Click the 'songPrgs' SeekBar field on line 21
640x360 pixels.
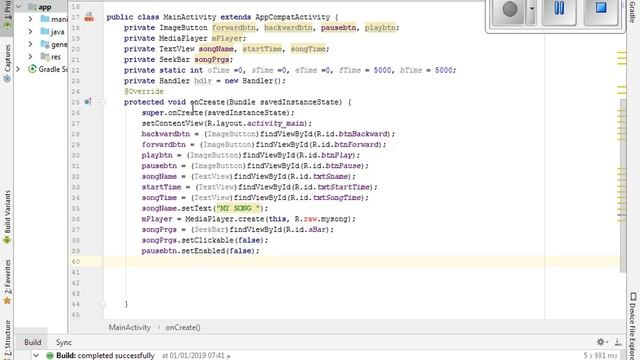click(211, 60)
